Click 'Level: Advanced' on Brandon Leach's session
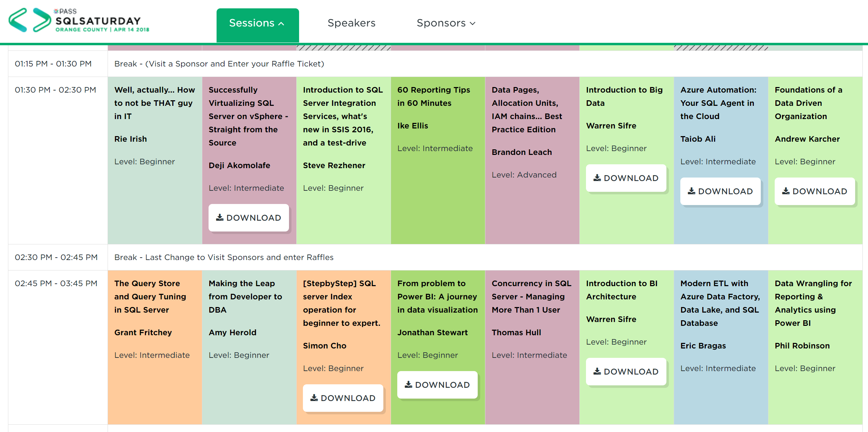Screen dimensions: 868x432 click(524, 175)
